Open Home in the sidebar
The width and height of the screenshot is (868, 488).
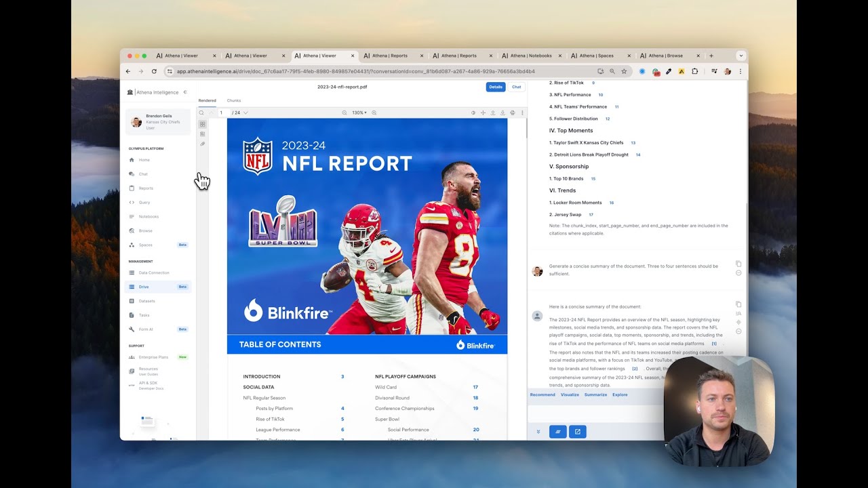pyautogui.click(x=159, y=160)
